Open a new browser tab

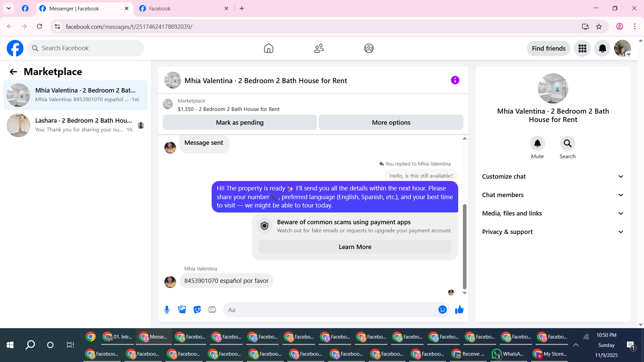coord(242,9)
